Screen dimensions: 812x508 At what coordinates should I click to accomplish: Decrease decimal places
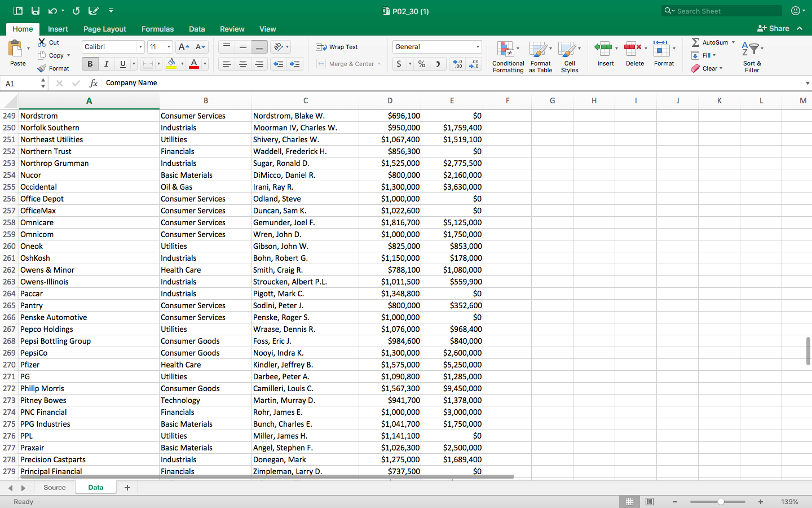click(x=474, y=64)
